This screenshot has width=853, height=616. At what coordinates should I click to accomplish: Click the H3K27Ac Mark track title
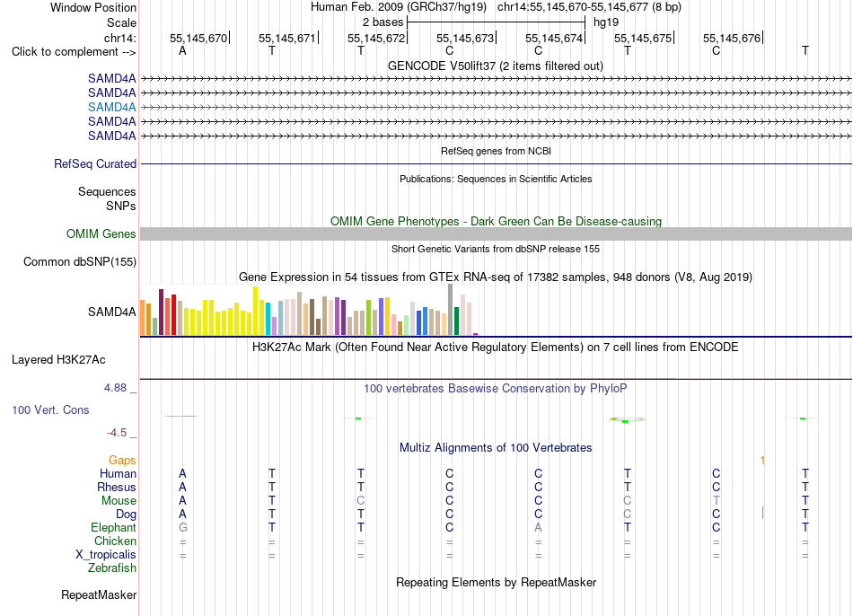pos(495,348)
